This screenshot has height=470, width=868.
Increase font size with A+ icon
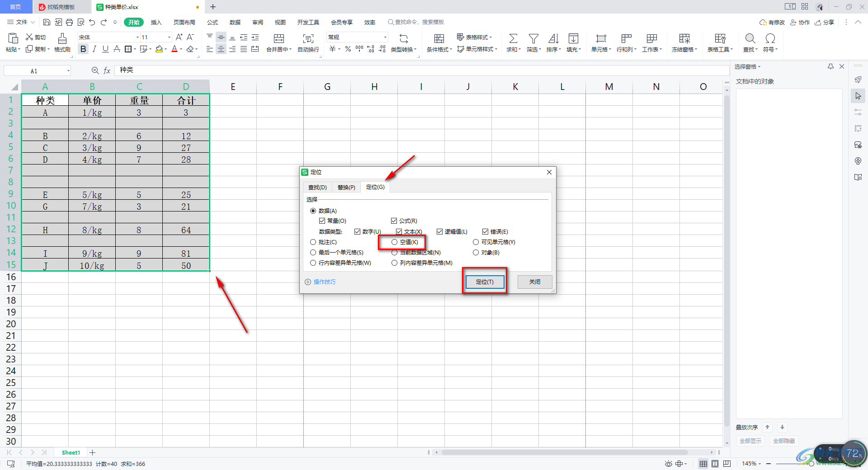click(x=179, y=37)
